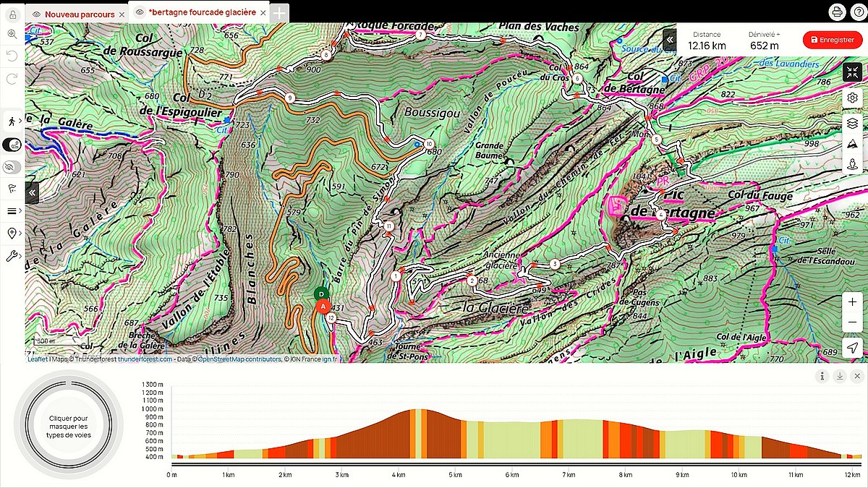
Task: Select waypoint 4 at Pic de Bertagne
Action: tap(661, 214)
